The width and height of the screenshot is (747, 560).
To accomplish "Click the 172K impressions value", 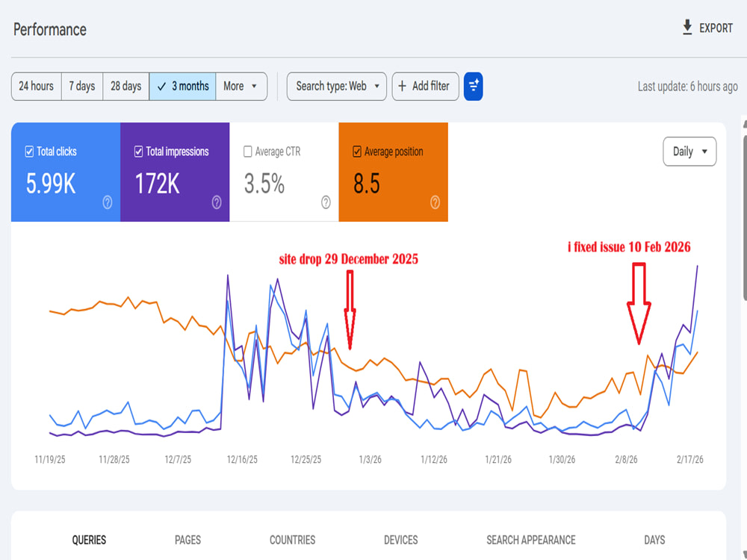I will coord(157,184).
